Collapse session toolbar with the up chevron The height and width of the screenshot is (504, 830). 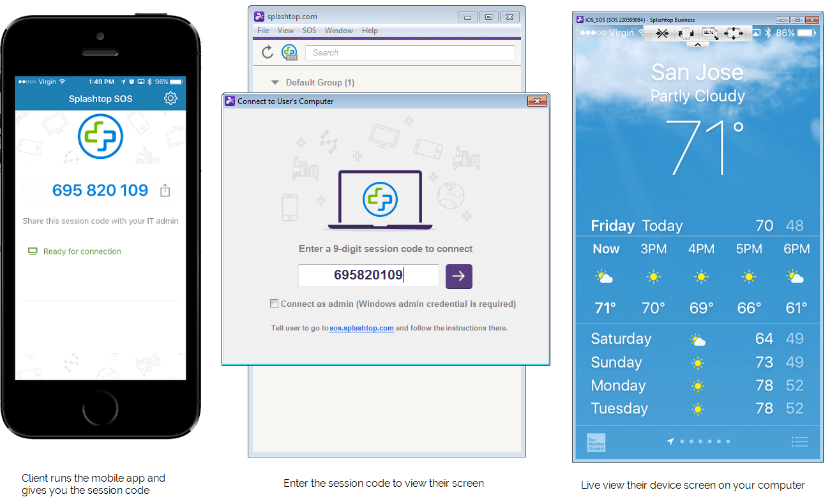(697, 44)
